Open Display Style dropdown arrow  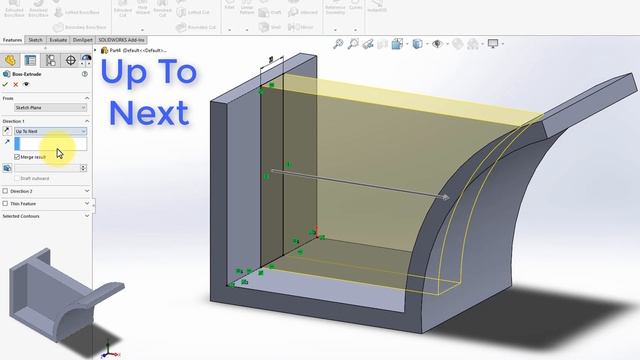click(x=427, y=44)
